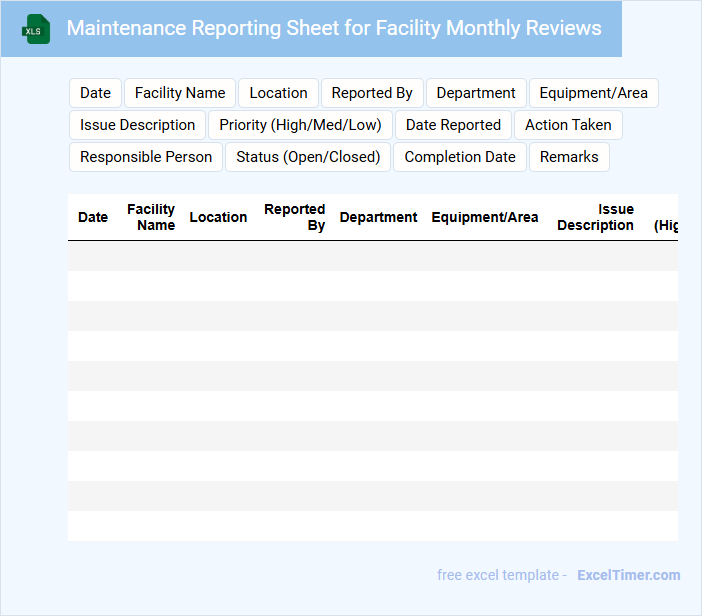Screen dimensions: 702x616
Task: Click the Facility Name tag
Action: pyautogui.click(x=180, y=93)
